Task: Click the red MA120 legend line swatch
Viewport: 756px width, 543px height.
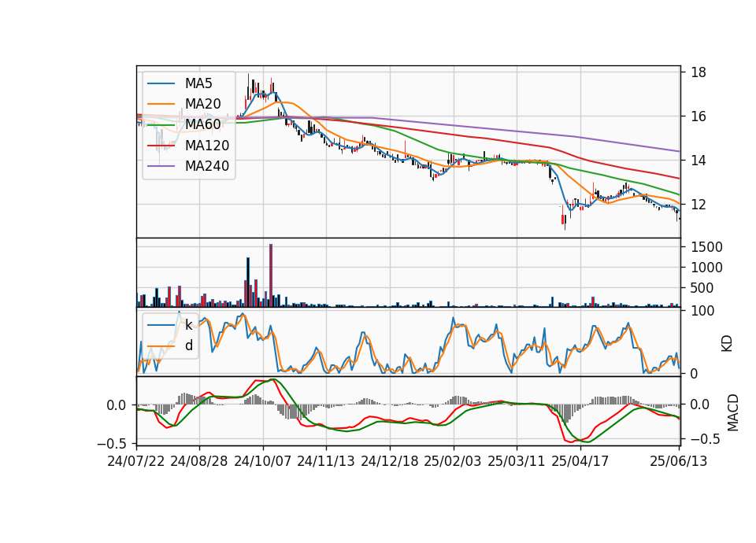Action: point(161,146)
